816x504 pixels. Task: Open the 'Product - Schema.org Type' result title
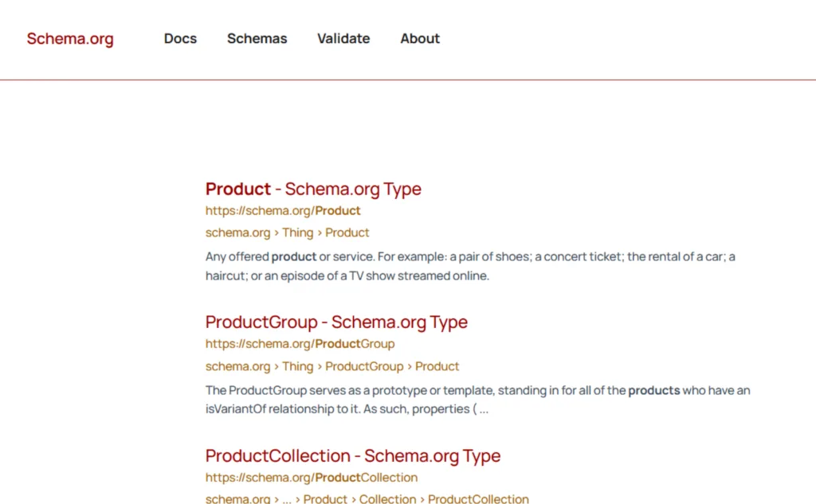313,189
